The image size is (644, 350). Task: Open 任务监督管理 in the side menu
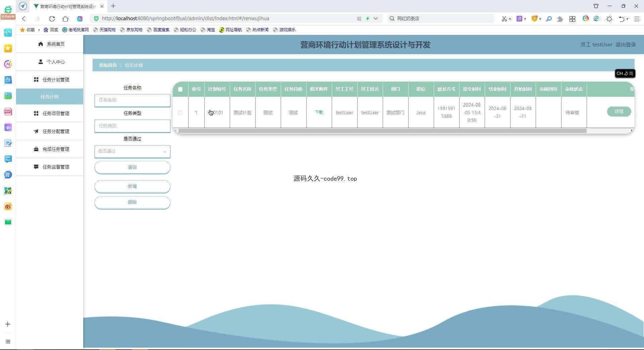(x=50, y=167)
